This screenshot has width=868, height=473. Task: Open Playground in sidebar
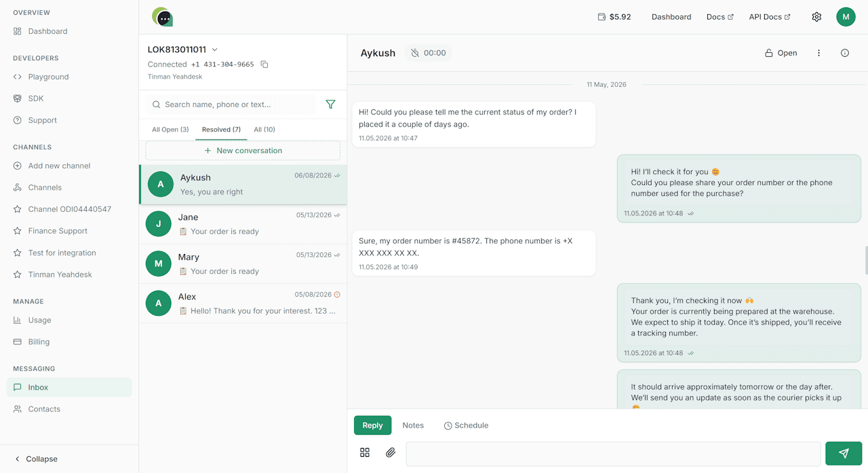[x=69, y=77]
